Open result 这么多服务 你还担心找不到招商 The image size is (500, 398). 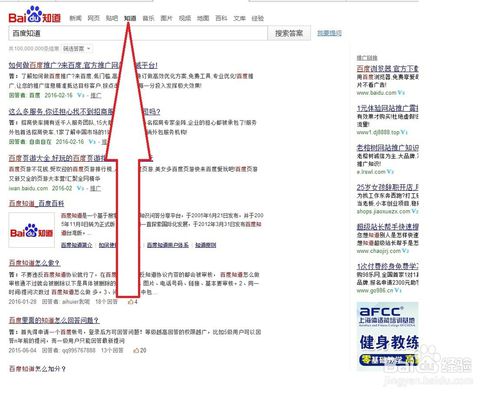(x=84, y=111)
